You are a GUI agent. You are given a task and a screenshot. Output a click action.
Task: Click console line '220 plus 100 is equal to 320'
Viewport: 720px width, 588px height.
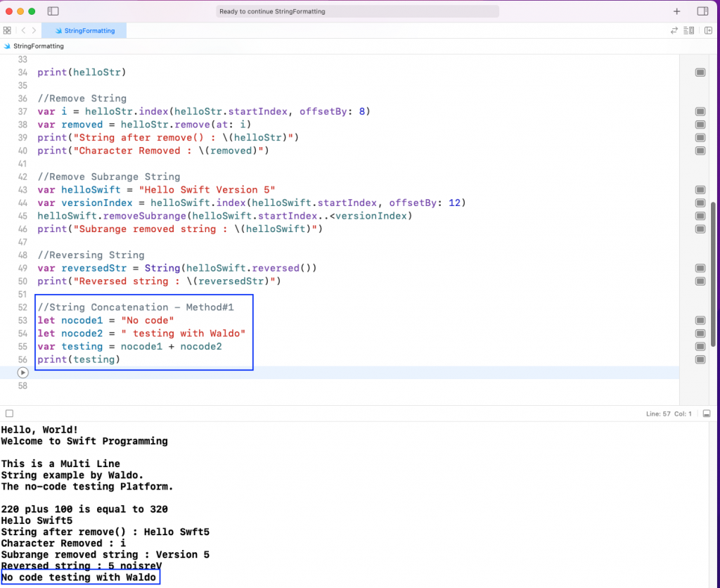coord(84,509)
